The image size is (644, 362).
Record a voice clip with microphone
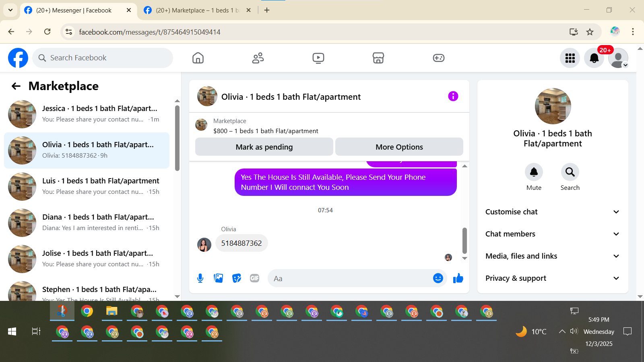(x=200, y=278)
